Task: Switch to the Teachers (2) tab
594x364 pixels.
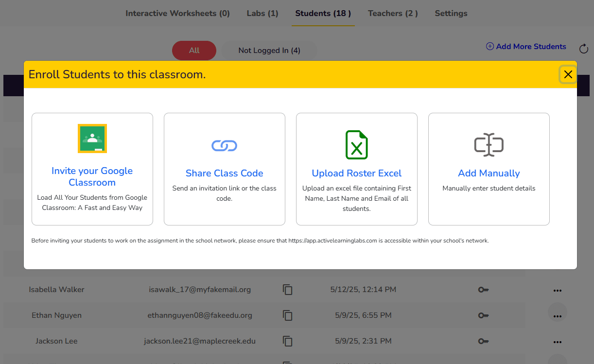Action: pyautogui.click(x=393, y=13)
